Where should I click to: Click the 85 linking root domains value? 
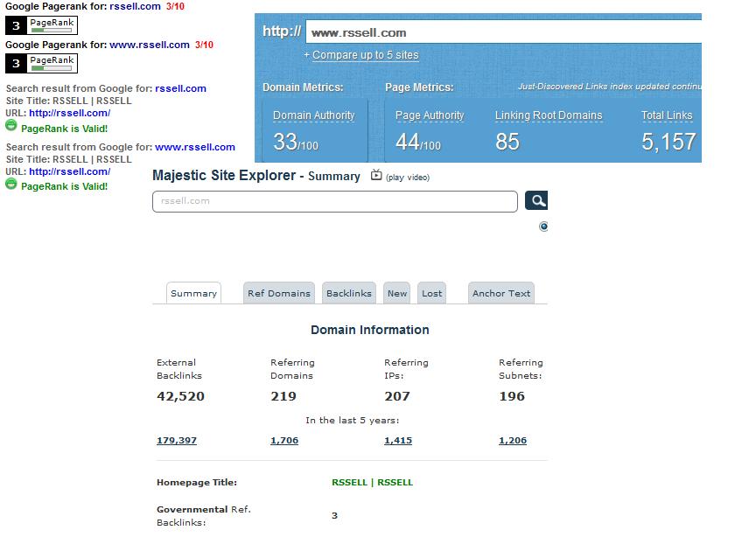click(507, 143)
